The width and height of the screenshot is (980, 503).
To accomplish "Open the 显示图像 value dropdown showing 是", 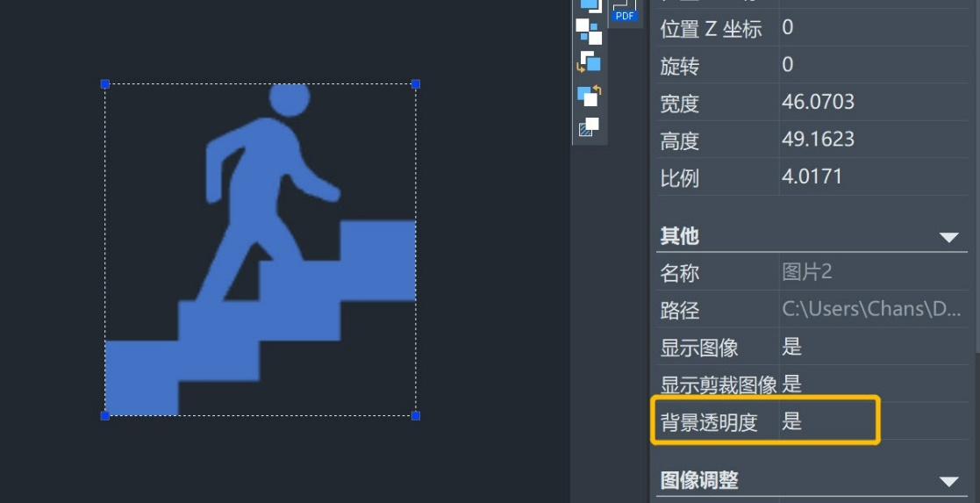I will coord(874,346).
